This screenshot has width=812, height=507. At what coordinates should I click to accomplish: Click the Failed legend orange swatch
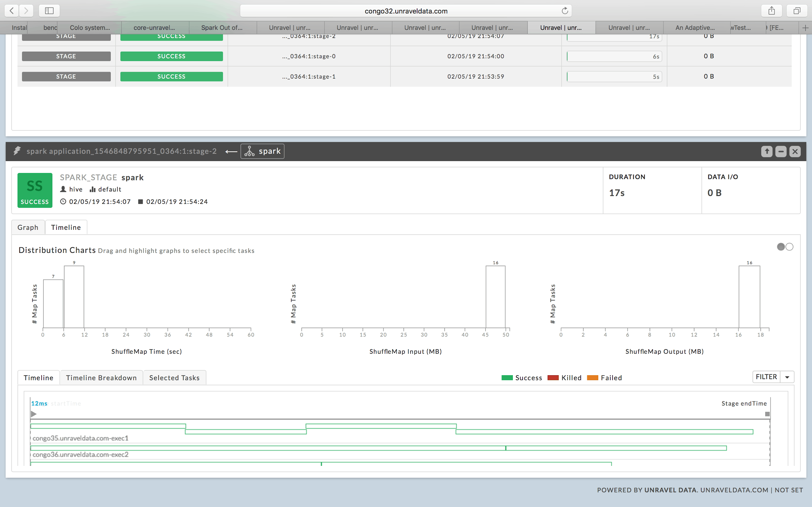coord(592,378)
